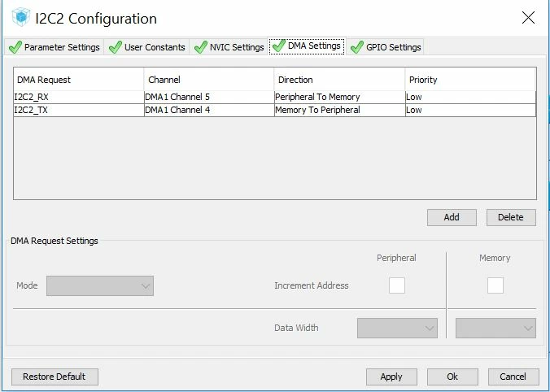Image resolution: width=550 pixels, height=392 pixels.
Task: Click the Delete button
Action: coord(511,217)
